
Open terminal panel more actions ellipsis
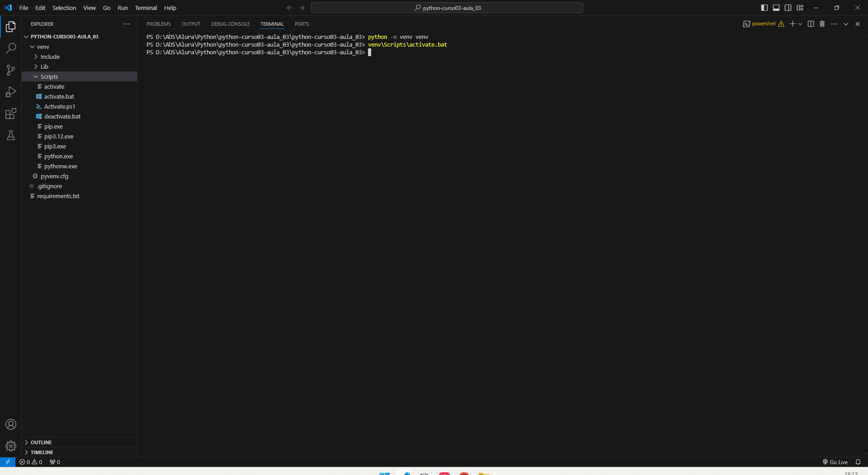(x=834, y=24)
